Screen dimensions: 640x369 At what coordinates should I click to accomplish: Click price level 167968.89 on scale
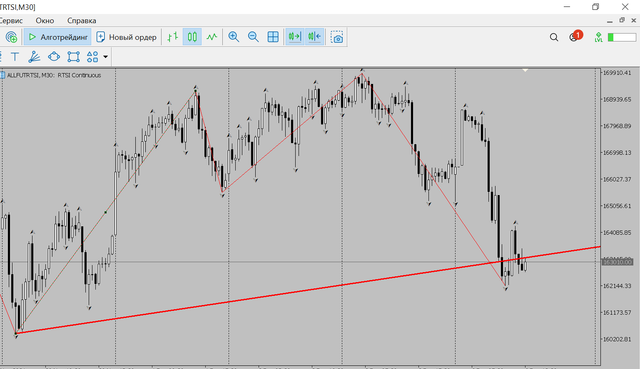pyautogui.click(x=617, y=126)
